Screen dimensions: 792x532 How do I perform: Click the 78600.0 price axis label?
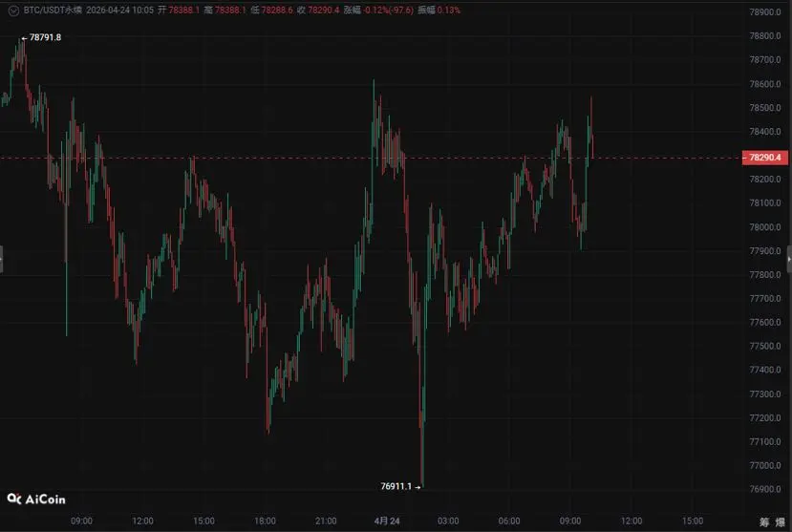764,84
